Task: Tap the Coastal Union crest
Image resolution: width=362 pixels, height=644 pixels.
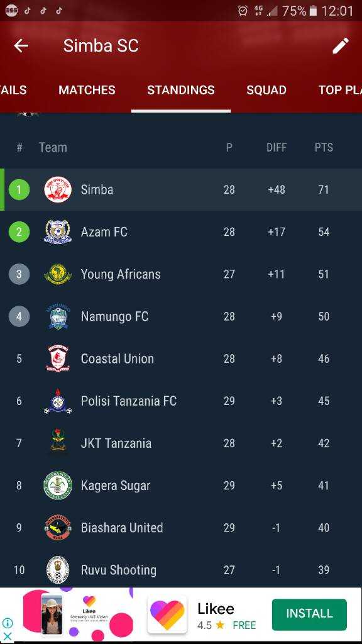Action: tap(58, 358)
